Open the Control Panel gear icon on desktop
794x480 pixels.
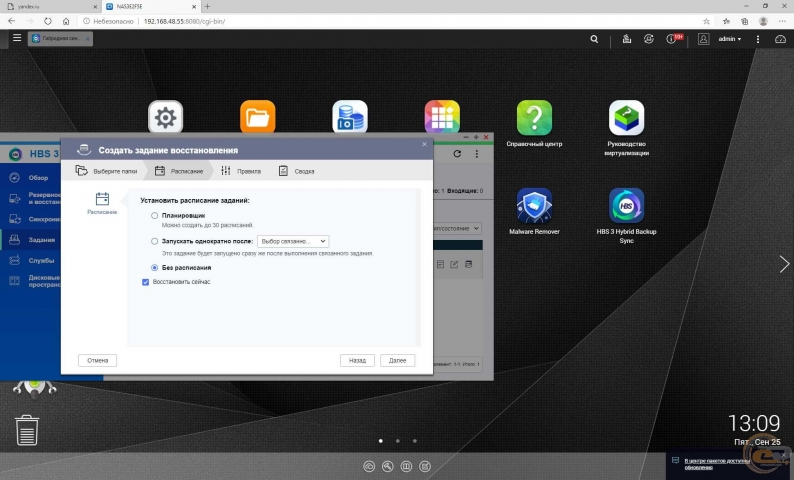tap(166, 117)
